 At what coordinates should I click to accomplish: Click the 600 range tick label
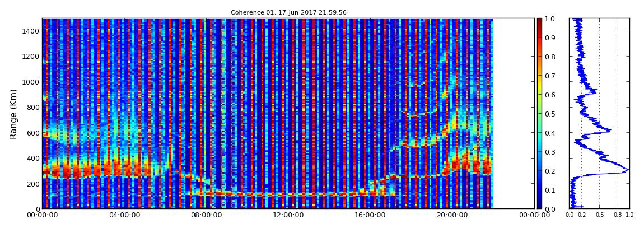(33, 133)
